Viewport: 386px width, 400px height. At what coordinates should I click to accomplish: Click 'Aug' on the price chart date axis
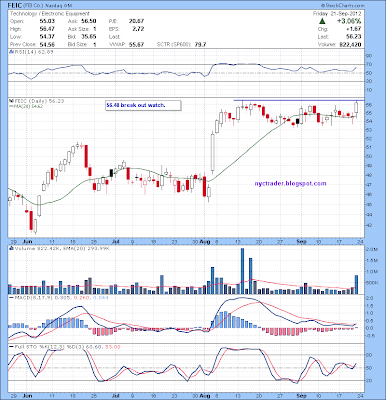pos(205,242)
